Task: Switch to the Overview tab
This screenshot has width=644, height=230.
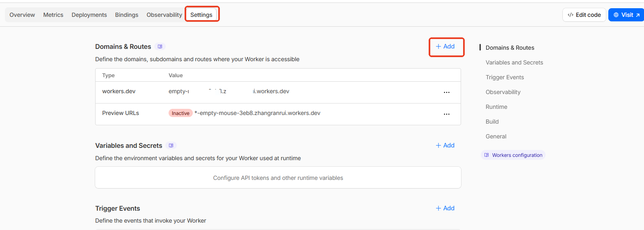Action: (22, 15)
